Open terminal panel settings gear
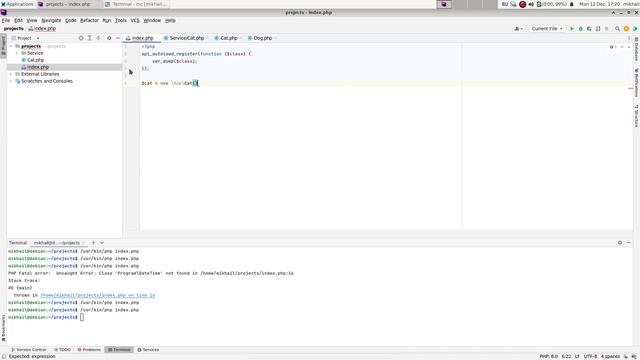 [x=620, y=242]
